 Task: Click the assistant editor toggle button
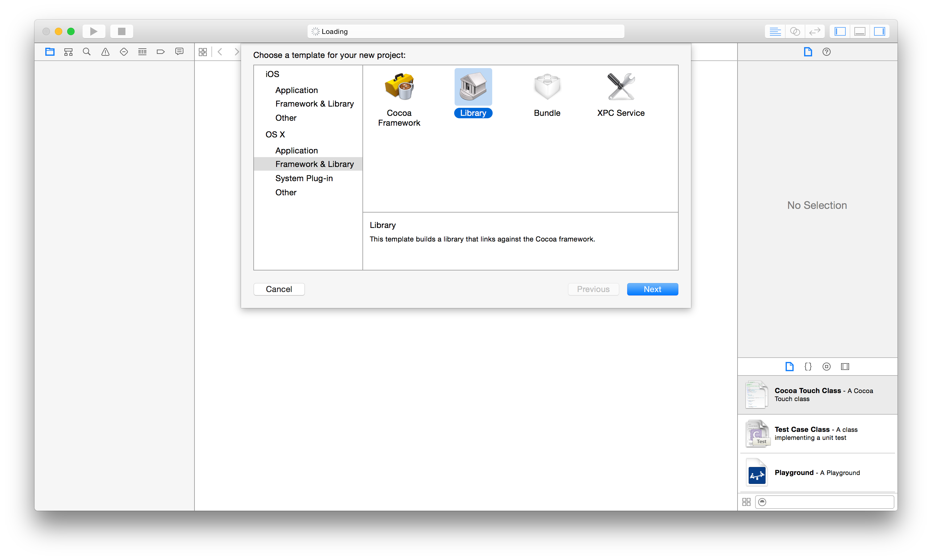(x=795, y=30)
